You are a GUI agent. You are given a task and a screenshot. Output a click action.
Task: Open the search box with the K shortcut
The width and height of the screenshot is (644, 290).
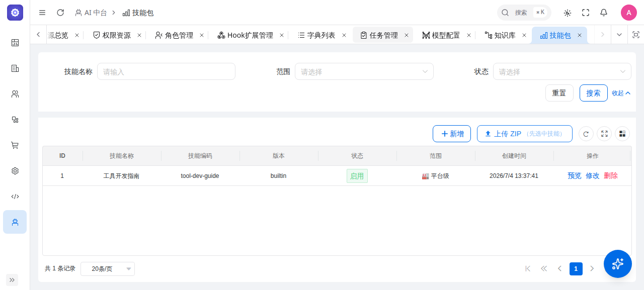524,13
